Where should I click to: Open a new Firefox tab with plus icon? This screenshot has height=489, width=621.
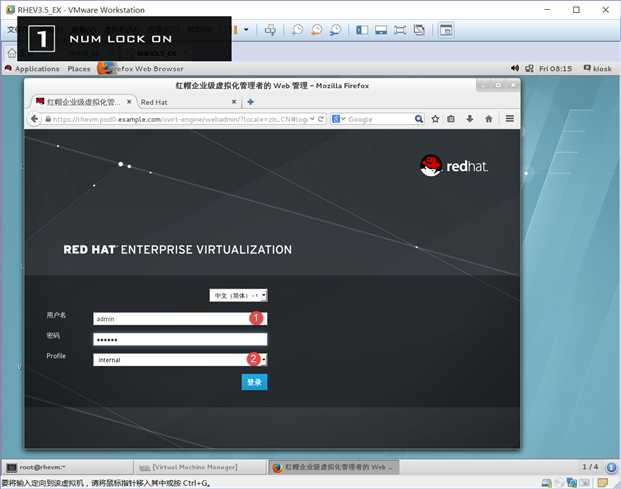click(250, 102)
